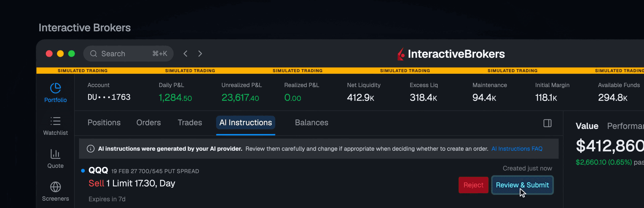Go forward with right chevron
The width and height of the screenshot is (644, 208).
(x=200, y=54)
